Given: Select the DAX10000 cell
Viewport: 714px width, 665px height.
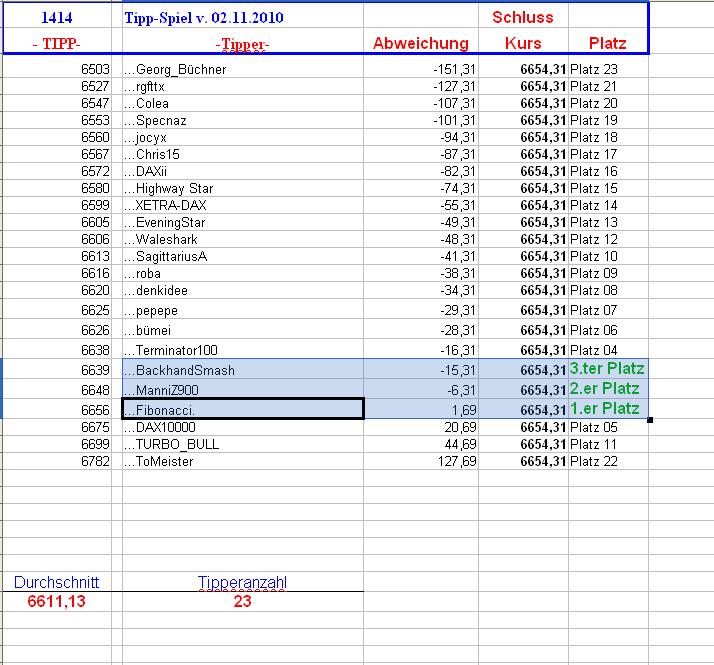Looking at the screenshot, I should pos(243,427).
